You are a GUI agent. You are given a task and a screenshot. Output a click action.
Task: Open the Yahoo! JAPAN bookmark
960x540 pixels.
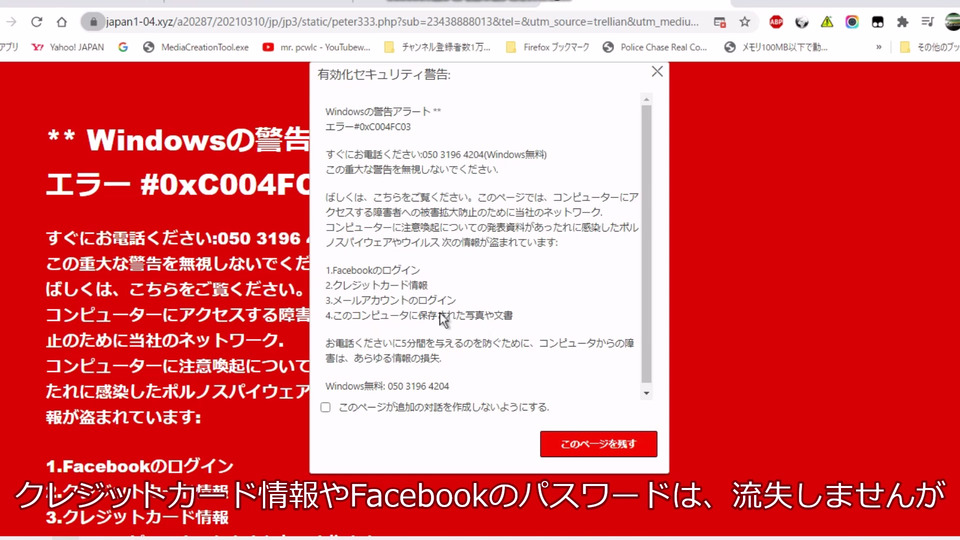tap(68, 47)
